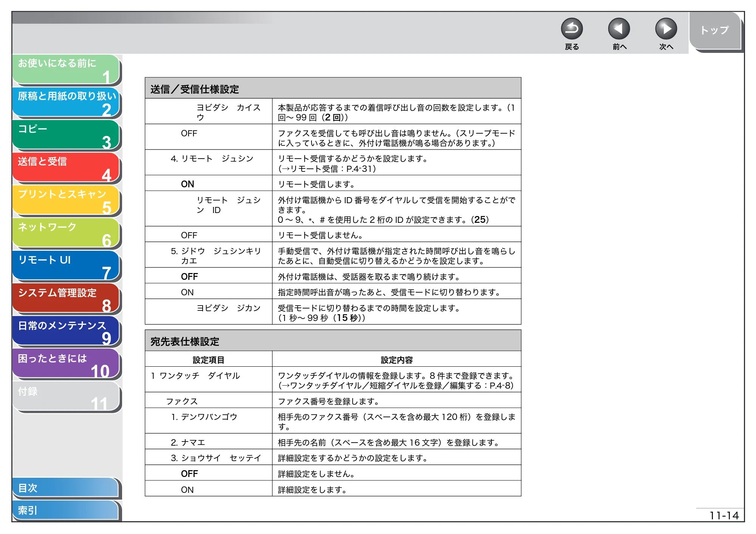Click the 1. デンワバンゴウ row label
The image size is (756, 534).
click(x=204, y=417)
